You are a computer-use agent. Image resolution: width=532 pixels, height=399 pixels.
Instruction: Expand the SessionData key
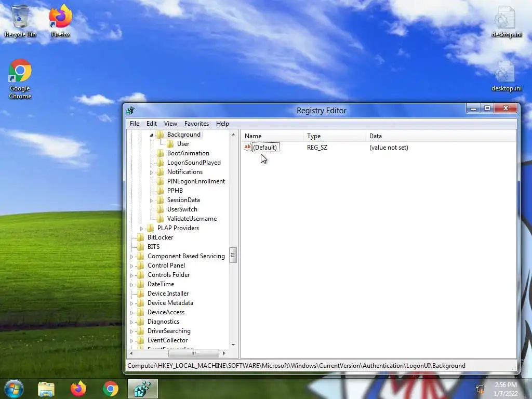(151, 201)
